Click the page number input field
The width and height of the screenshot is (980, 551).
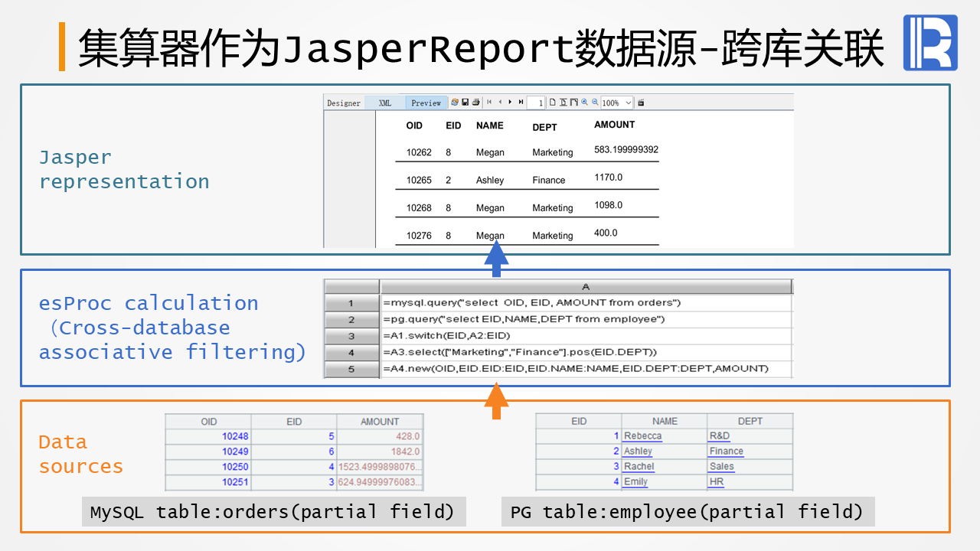(536, 103)
